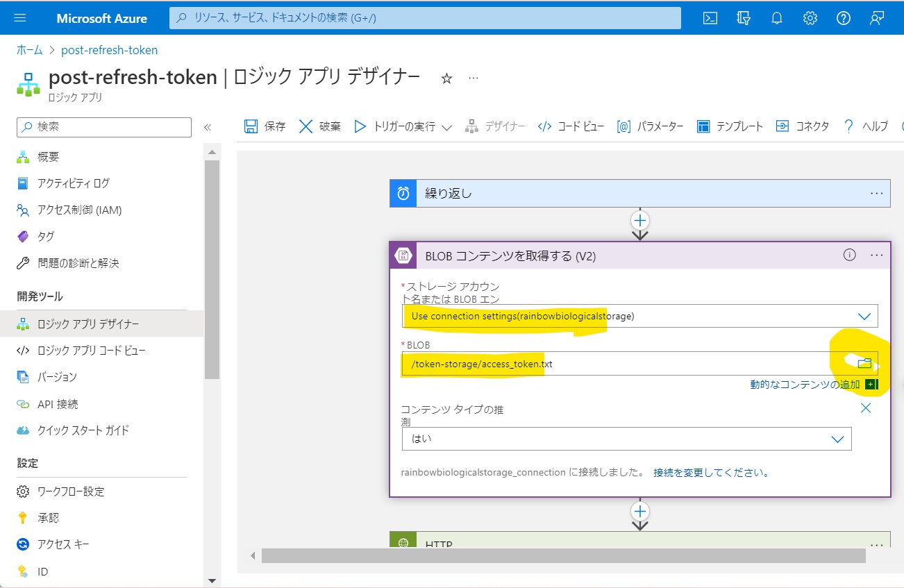Viewport: 904px width, 588px height.
Task: Add a step above HTTP with plus
Action: [639, 512]
